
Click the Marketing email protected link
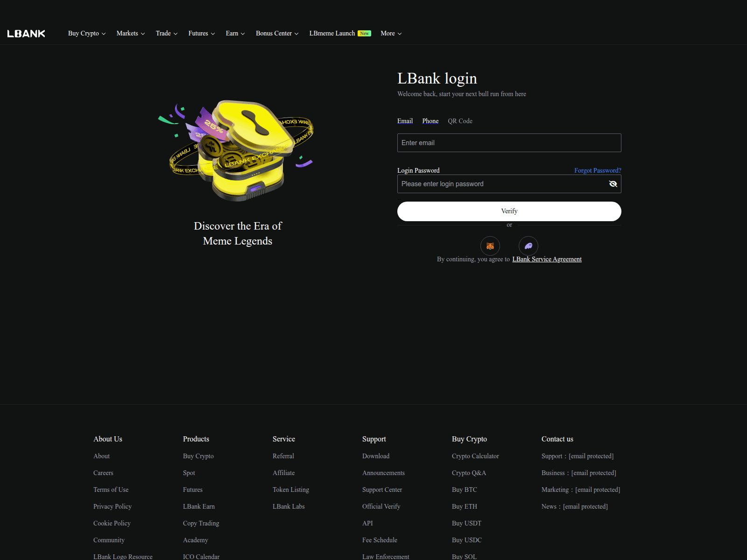coord(598,490)
